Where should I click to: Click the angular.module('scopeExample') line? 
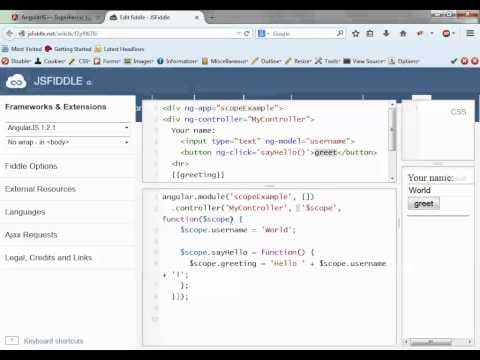click(x=238, y=197)
